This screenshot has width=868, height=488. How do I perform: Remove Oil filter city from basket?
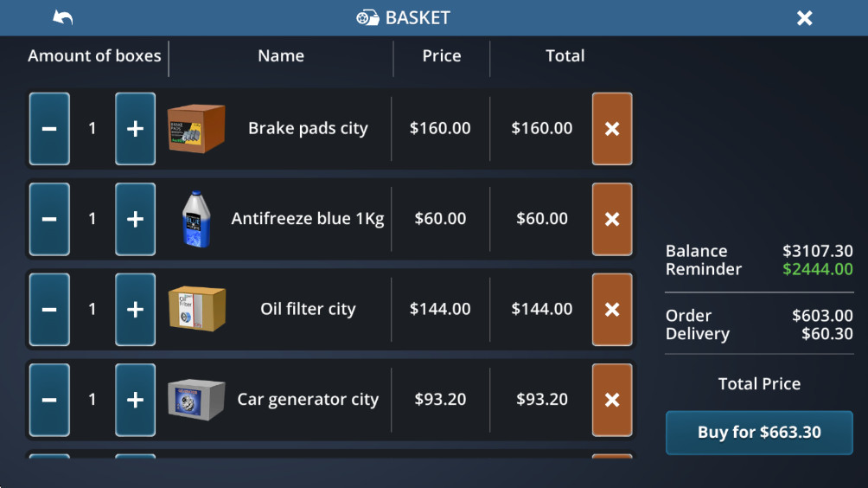click(612, 310)
